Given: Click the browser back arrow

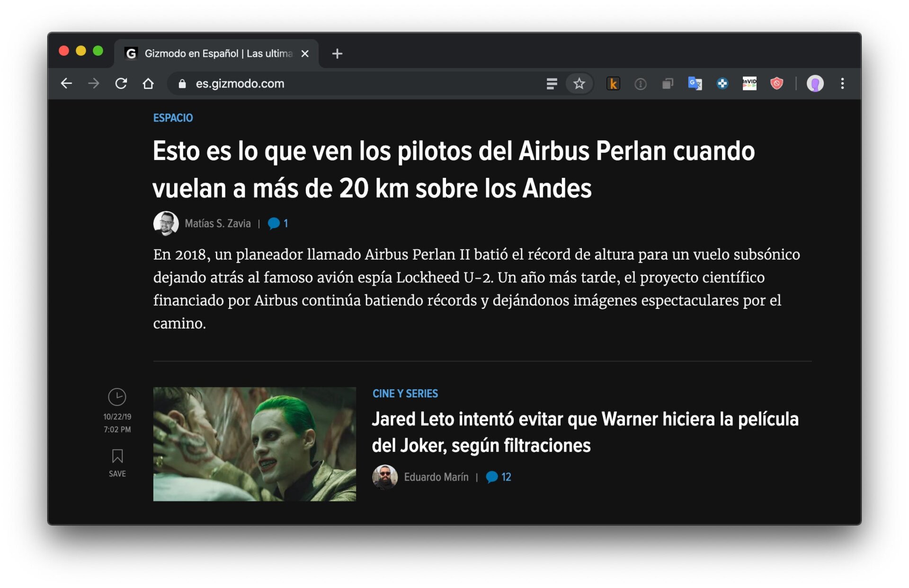Looking at the screenshot, I should [x=66, y=84].
